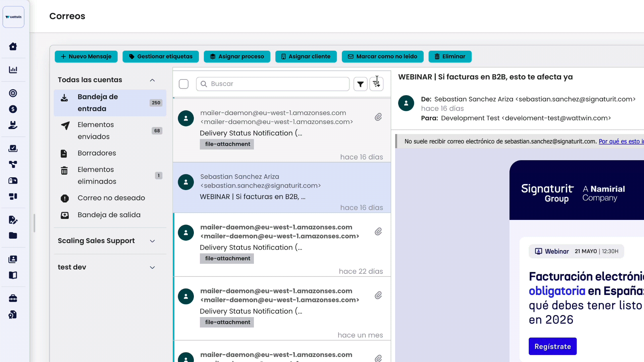Click 'hace 16 días' under the sender name

(442, 109)
